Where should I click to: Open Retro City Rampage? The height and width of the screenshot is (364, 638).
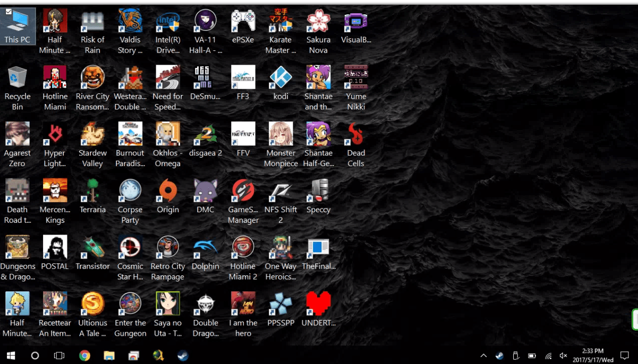168,247
